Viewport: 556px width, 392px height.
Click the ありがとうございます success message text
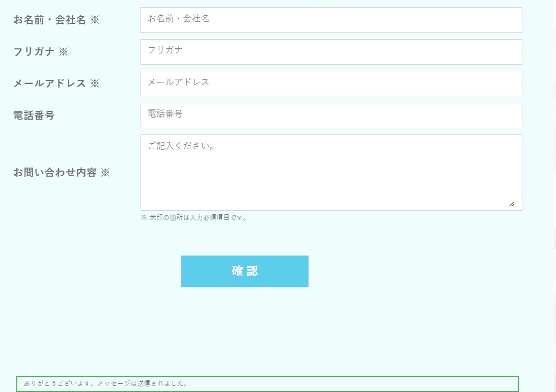click(106, 383)
